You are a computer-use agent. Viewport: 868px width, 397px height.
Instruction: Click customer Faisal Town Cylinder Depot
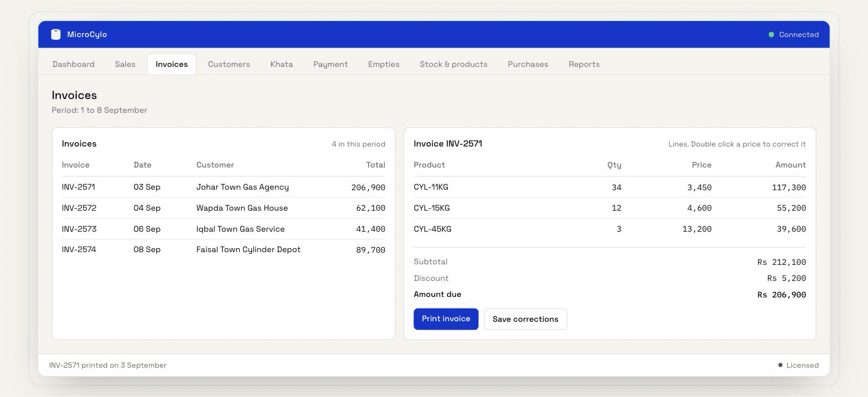tap(248, 249)
